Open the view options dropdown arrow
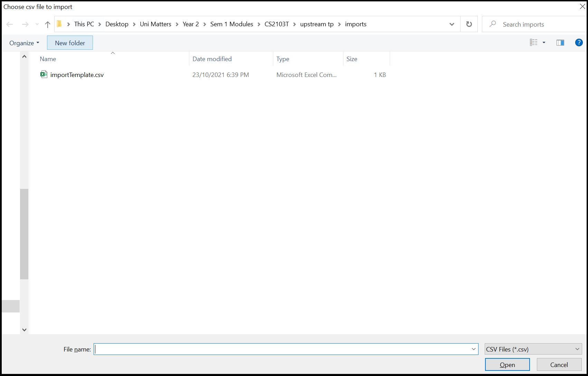The image size is (588, 376). pyautogui.click(x=544, y=42)
